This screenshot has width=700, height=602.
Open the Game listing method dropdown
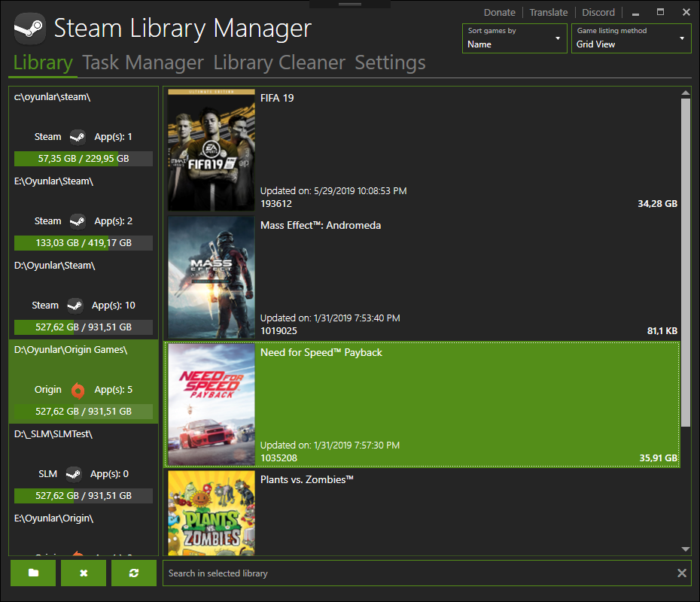[x=632, y=38]
